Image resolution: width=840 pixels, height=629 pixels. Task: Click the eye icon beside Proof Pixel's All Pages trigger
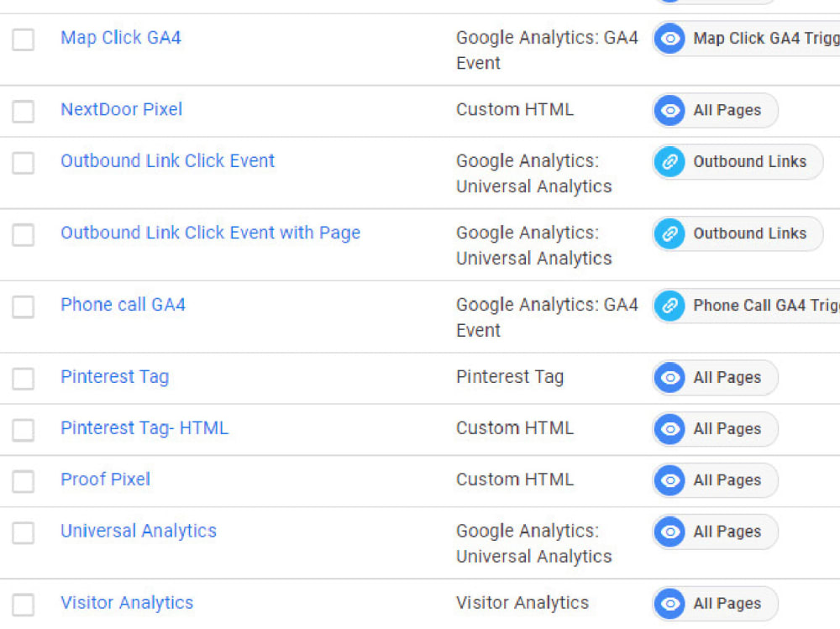[669, 480]
